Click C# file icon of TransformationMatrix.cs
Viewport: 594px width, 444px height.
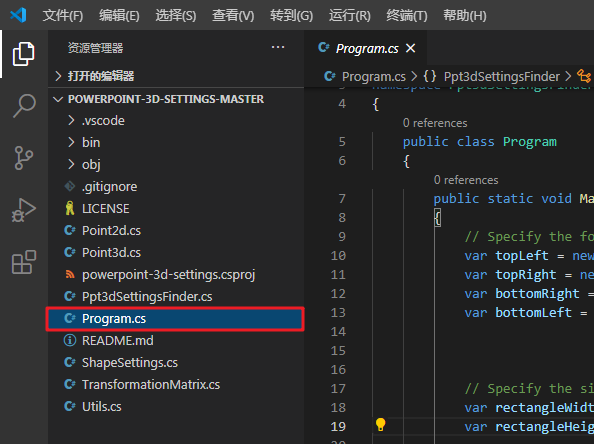tap(70, 384)
